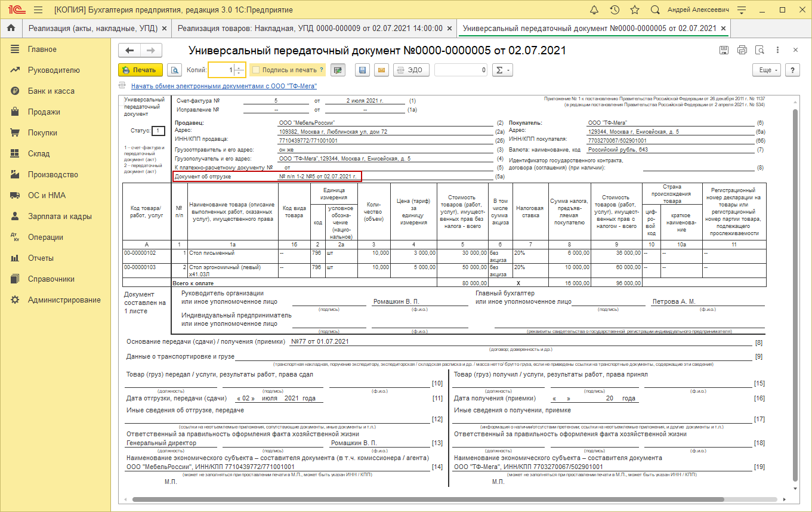The height and width of the screenshot is (512, 812).
Task: Click the save to disk toolbar icon
Action: [362, 70]
